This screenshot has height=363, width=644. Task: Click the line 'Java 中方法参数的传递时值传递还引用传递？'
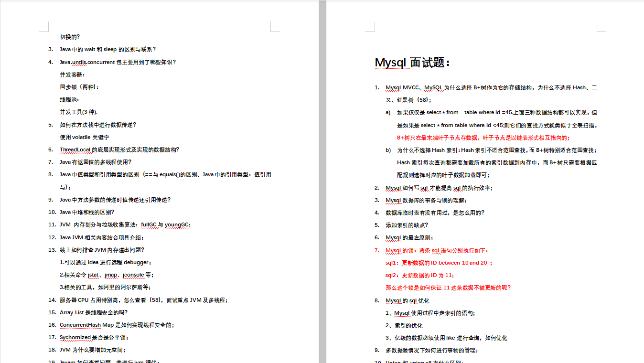(115, 200)
